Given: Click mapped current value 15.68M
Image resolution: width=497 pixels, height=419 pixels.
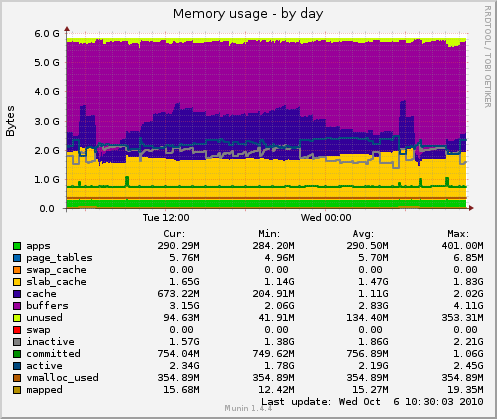Looking at the screenshot, I should [x=181, y=390].
